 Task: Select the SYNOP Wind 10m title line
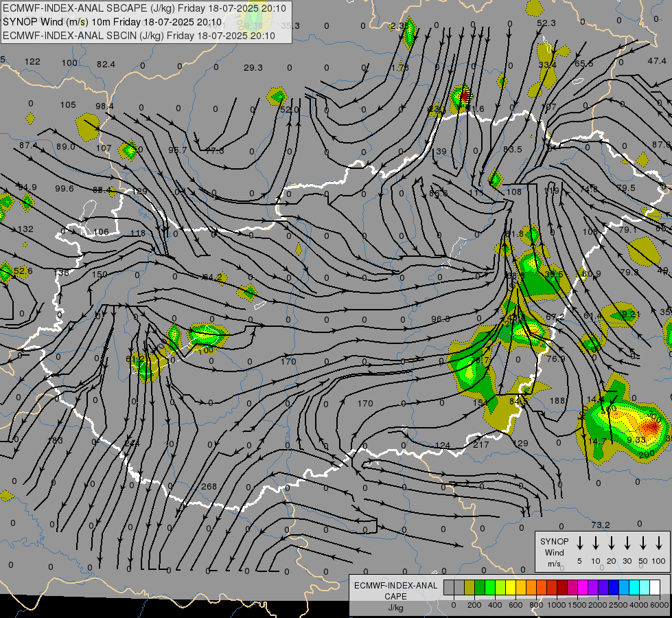tap(113, 22)
